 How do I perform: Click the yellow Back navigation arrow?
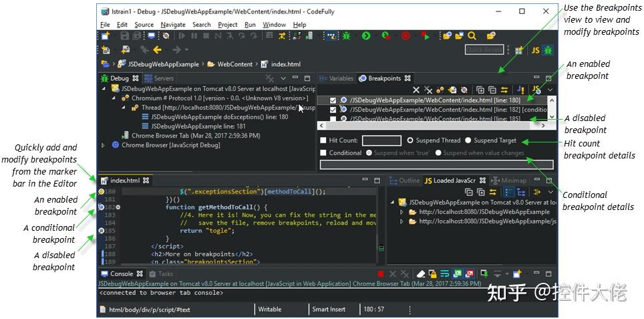157,49
